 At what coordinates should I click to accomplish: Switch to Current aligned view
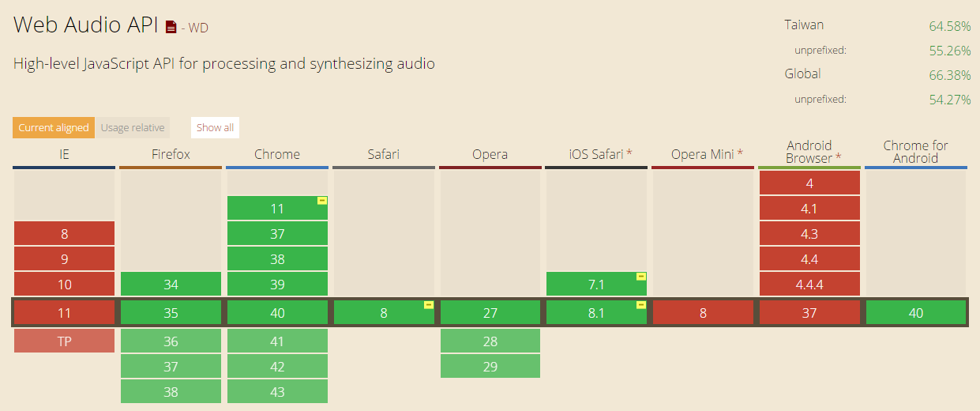(x=54, y=127)
